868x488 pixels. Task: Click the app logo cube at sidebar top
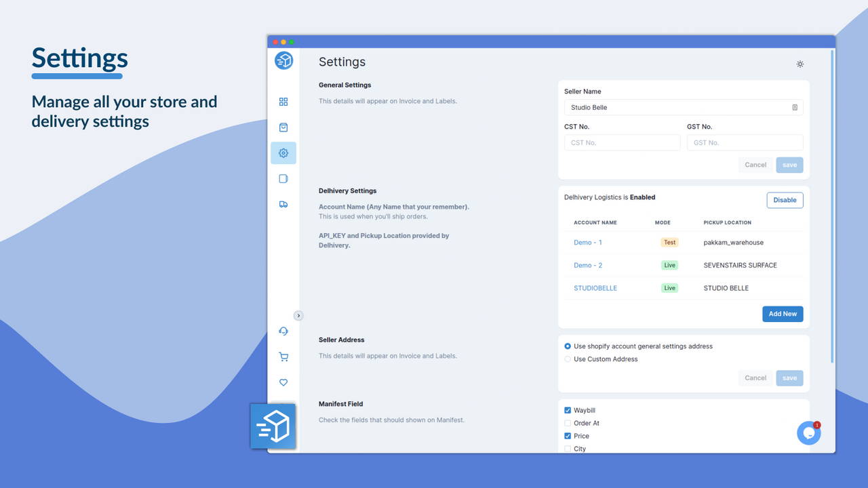click(x=283, y=60)
